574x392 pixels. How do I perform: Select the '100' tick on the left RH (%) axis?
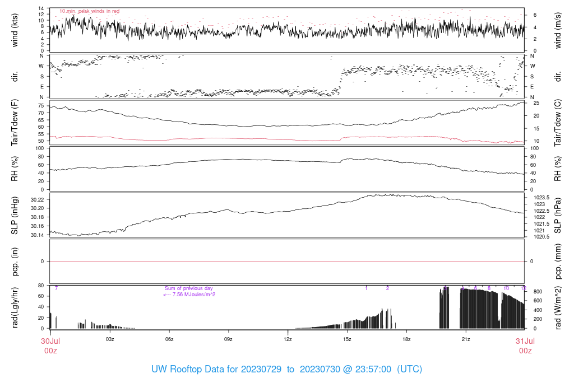coord(40,148)
